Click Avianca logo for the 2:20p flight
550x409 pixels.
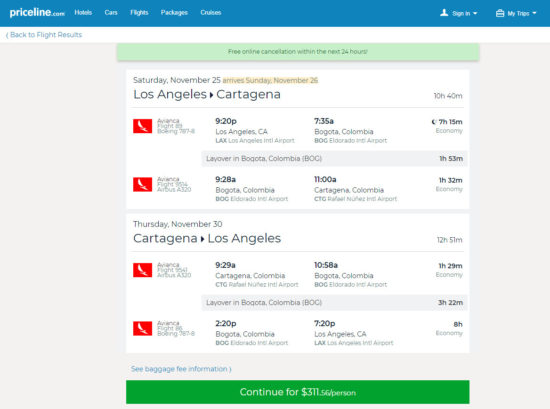coord(142,328)
